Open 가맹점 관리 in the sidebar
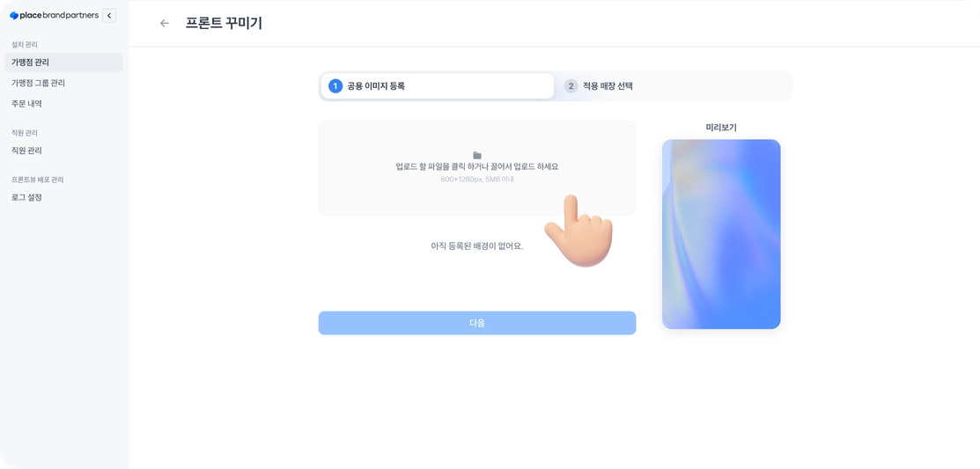This screenshot has width=980, height=469. click(63, 62)
